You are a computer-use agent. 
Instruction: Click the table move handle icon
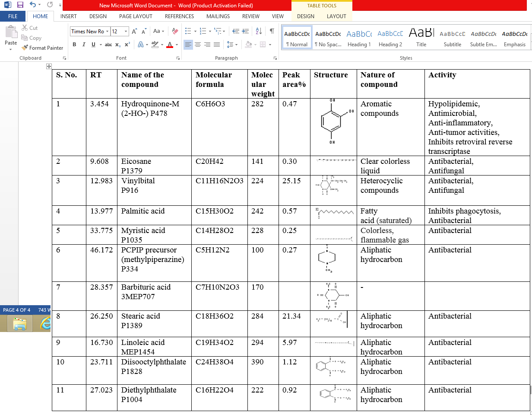click(49, 66)
